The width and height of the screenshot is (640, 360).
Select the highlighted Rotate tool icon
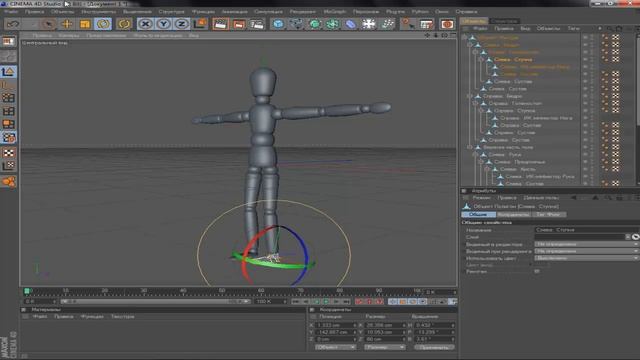[x=103, y=24]
